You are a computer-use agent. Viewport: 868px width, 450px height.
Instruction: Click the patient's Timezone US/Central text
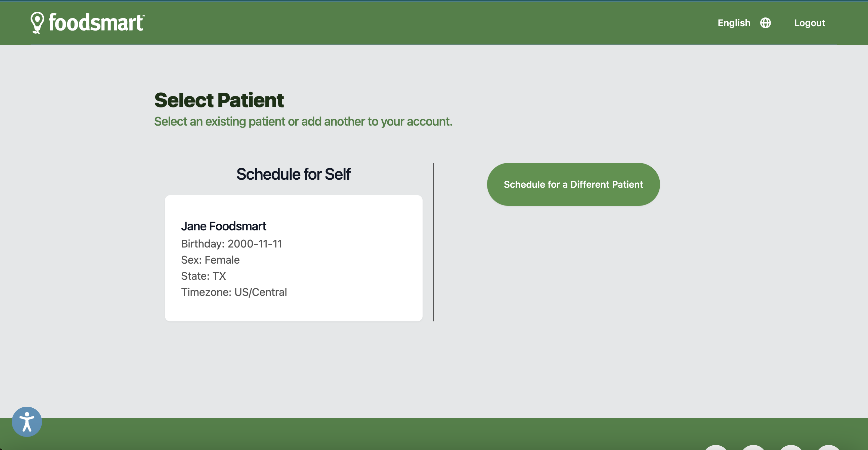pyautogui.click(x=234, y=292)
